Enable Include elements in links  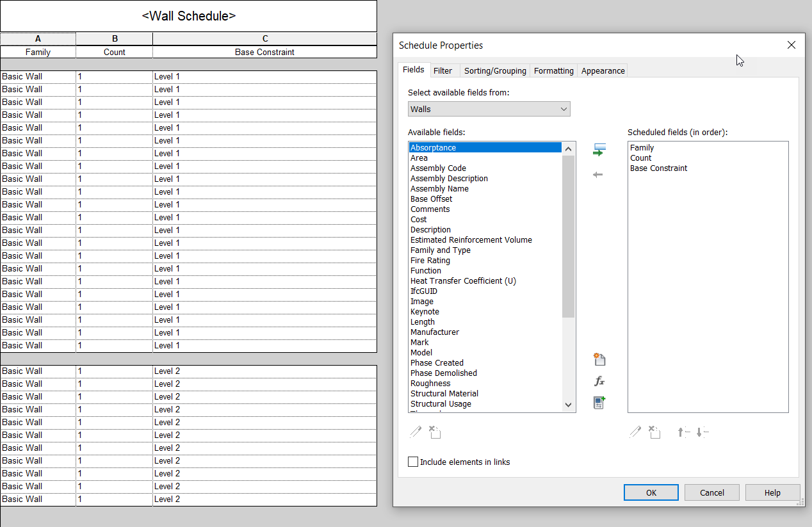point(413,462)
